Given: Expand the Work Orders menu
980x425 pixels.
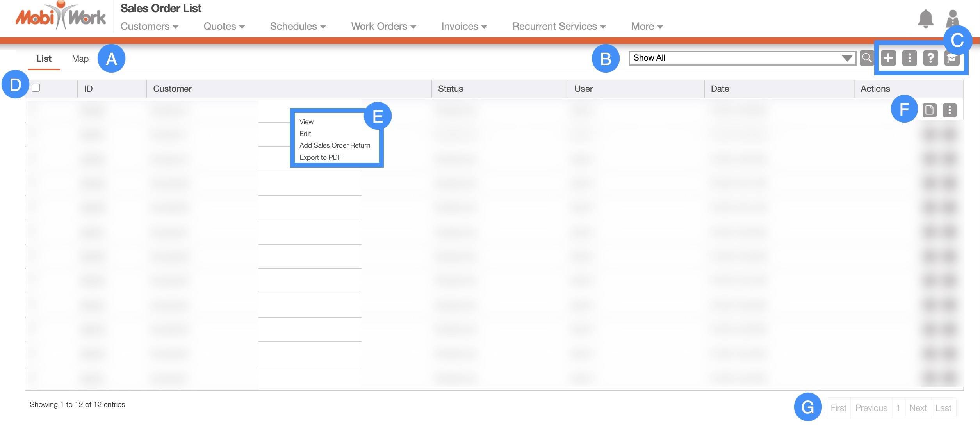Looking at the screenshot, I should coord(383,27).
